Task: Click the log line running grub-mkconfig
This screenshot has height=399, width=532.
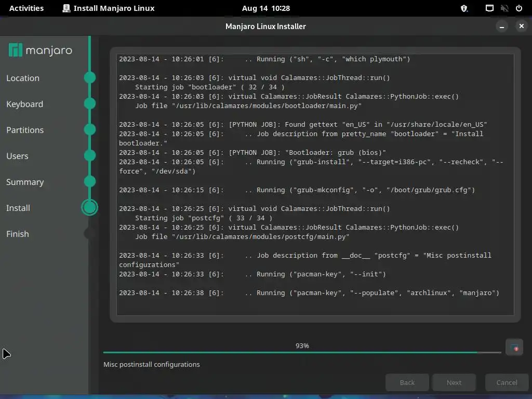Action: [x=297, y=190]
